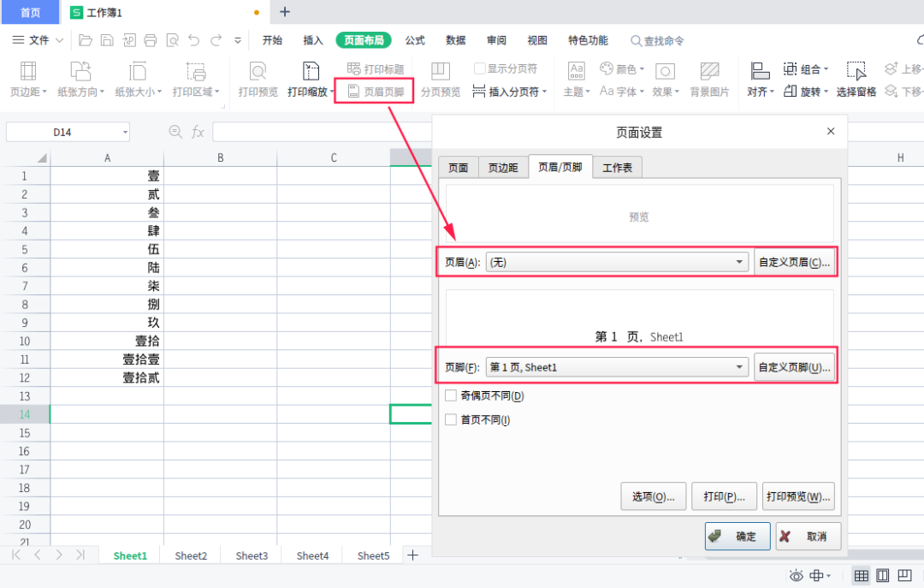The width and height of the screenshot is (924, 588).
Task: Expand the 组合 group dropdown
Action: (826, 69)
